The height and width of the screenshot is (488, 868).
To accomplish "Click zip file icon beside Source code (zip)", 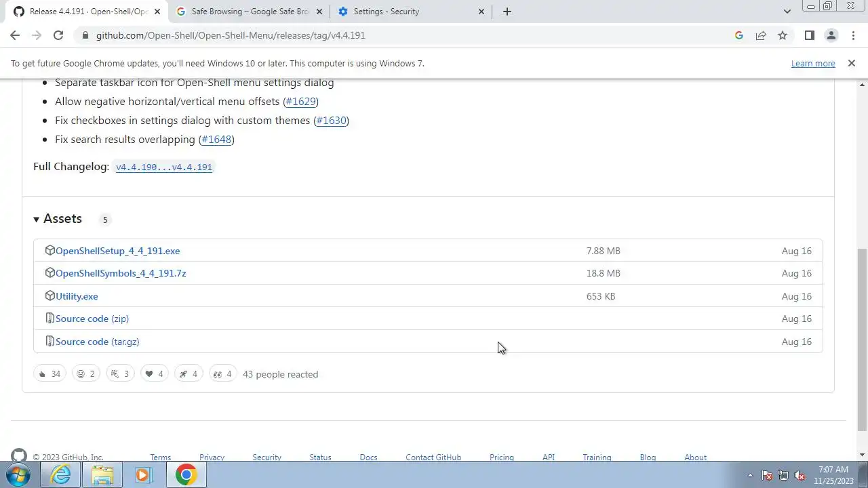I will 50,318.
